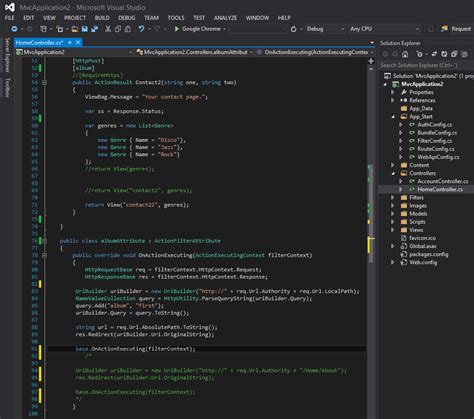
Task: Open the OnActionExecuting member navigation dropdown
Action: tap(315, 52)
